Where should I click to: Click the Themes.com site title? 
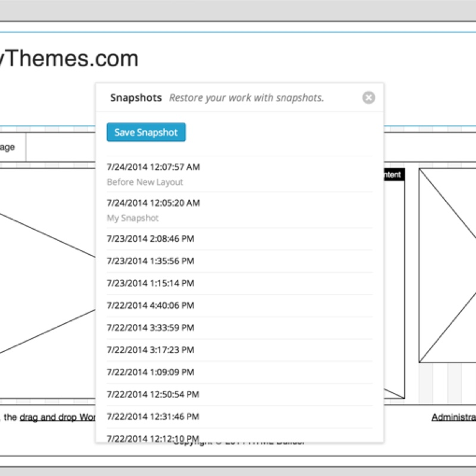[69, 59]
